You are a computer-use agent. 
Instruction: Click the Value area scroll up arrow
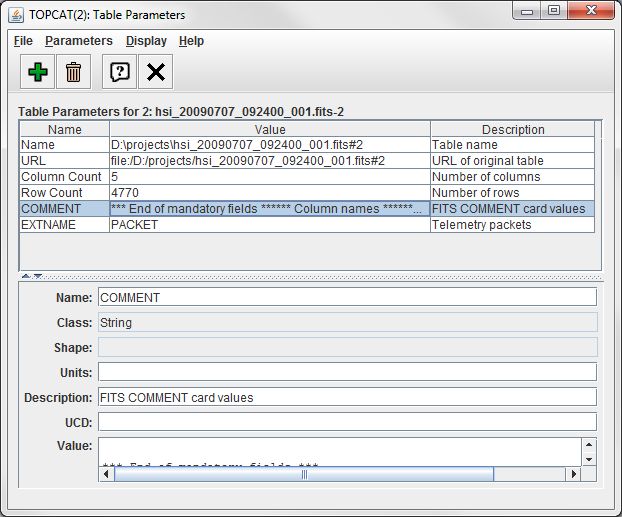(x=589, y=445)
